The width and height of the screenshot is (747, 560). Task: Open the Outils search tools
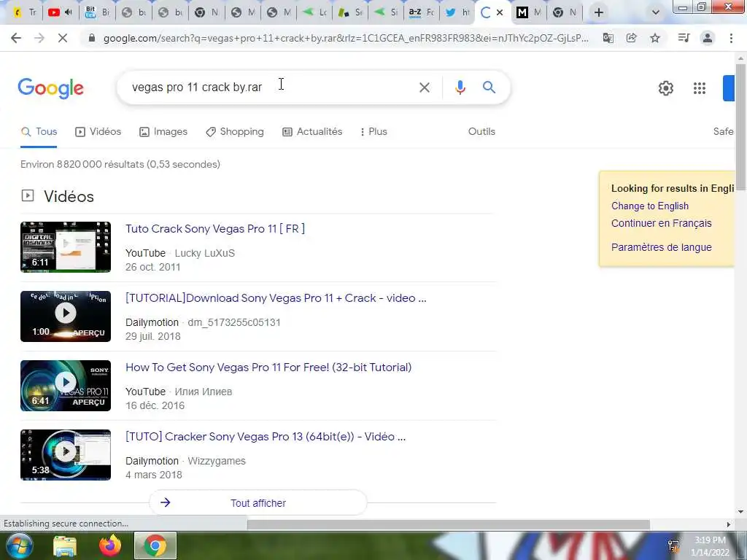(481, 131)
